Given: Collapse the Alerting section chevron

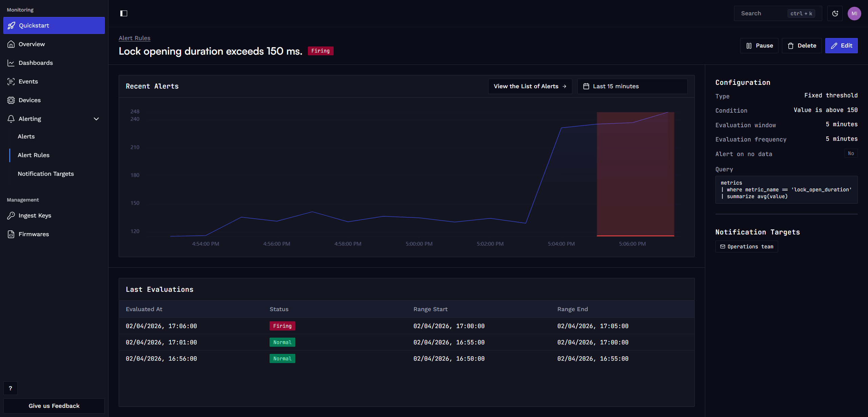Looking at the screenshot, I should point(96,119).
